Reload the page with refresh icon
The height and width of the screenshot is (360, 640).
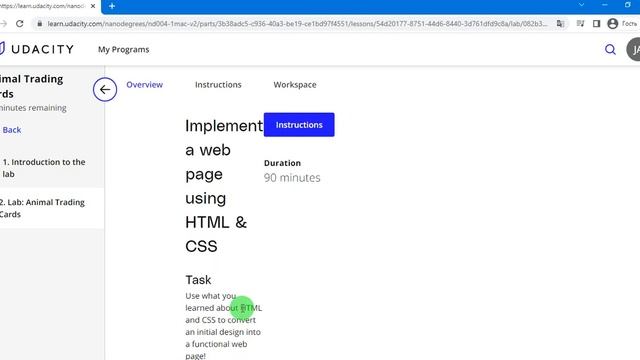[x=20, y=24]
